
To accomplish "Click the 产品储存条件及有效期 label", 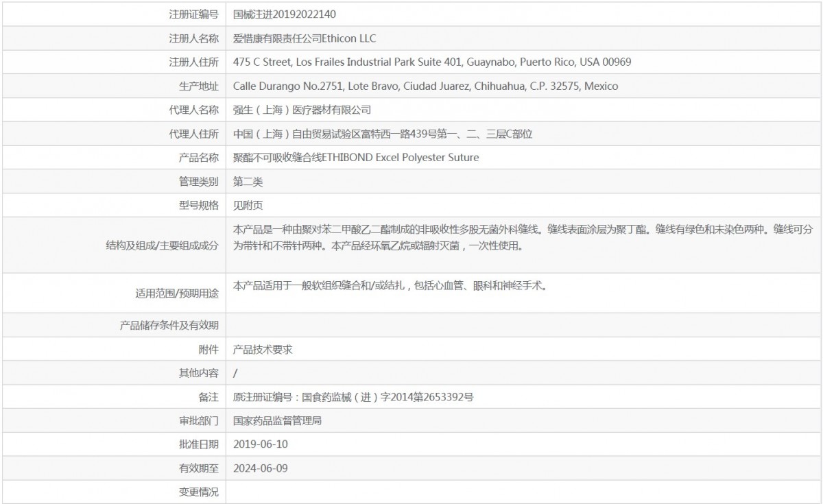I will click(169, 325).
